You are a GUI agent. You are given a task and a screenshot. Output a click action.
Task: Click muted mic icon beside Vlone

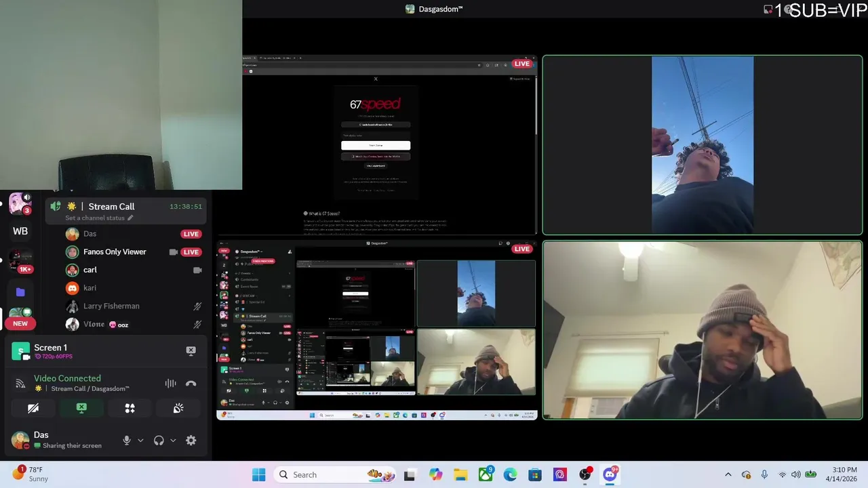197,325
